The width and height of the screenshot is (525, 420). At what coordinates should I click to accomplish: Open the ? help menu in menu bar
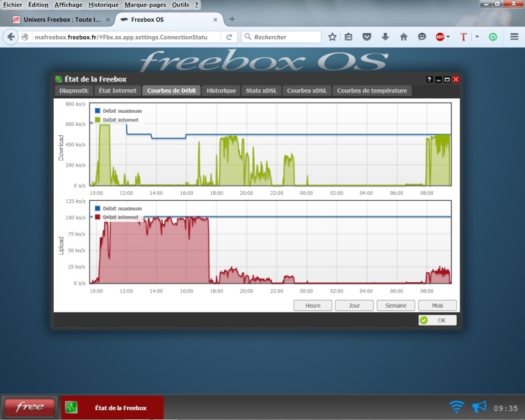click(x=196, y=5)
